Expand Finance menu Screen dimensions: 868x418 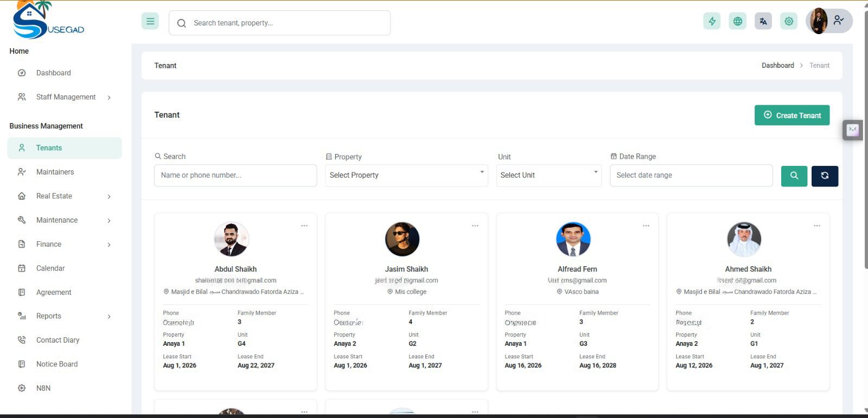[65, 244]
